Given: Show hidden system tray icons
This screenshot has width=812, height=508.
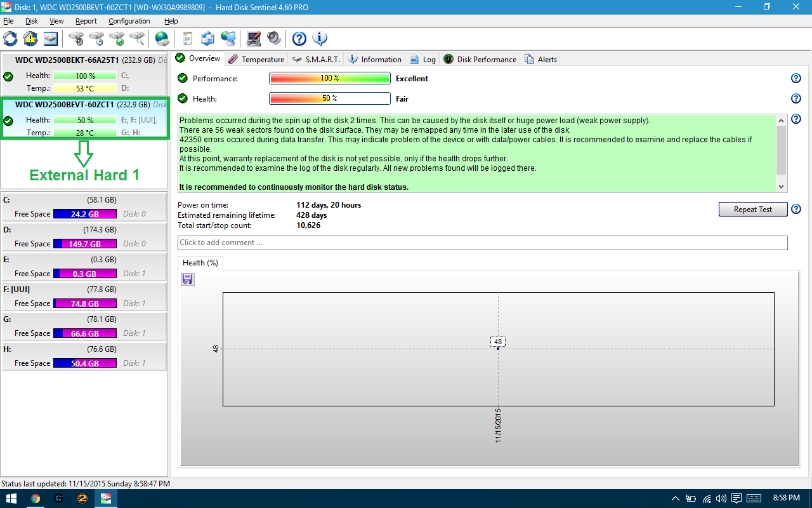Looking at the screenshot, I should tap(675, 498).
